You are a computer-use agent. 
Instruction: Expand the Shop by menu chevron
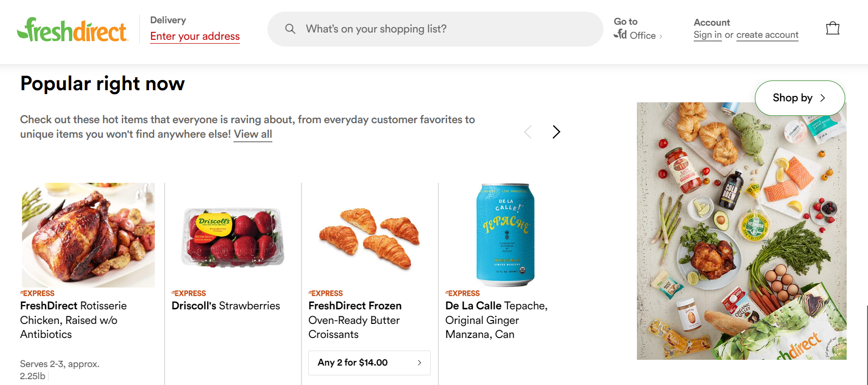[x=823, y=98]
